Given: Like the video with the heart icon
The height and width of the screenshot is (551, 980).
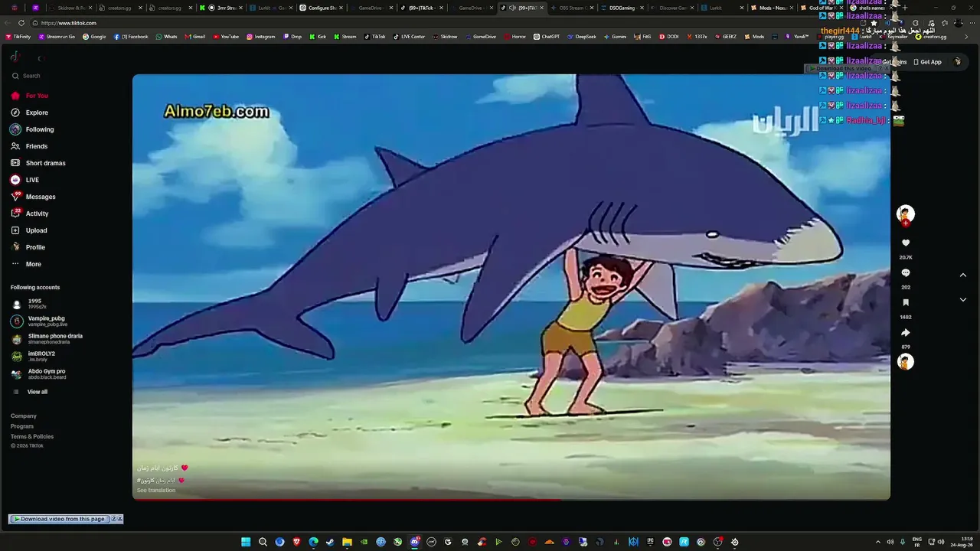Looking at the screenshot, I should click(x=906, y=243).
